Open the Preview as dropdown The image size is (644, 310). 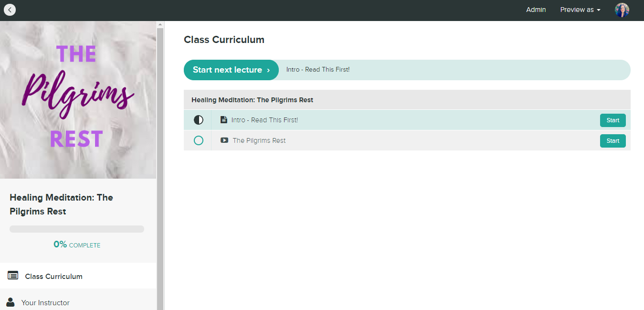(x=580, y=10)
